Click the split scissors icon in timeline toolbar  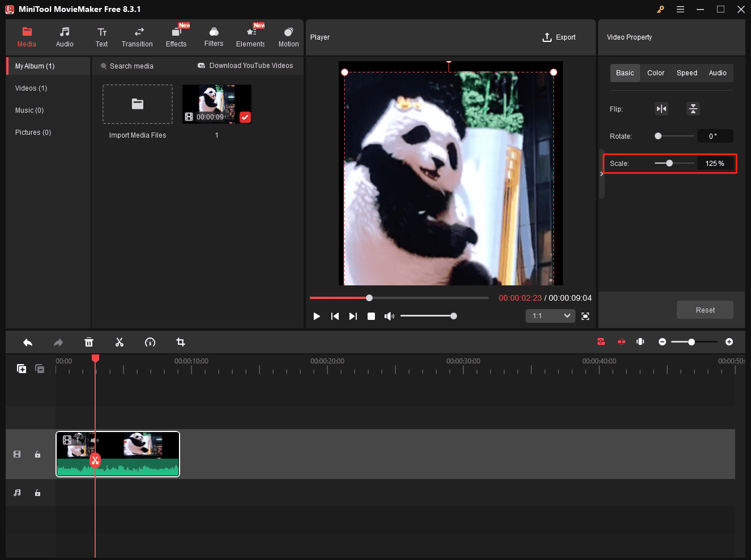(x=120, y=342)
